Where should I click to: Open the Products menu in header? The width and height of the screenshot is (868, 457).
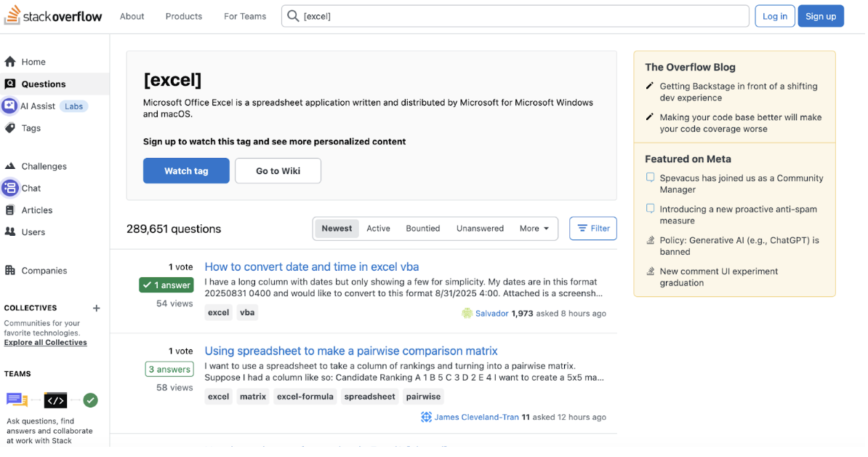pyautogui.click(x=184, y=16)
